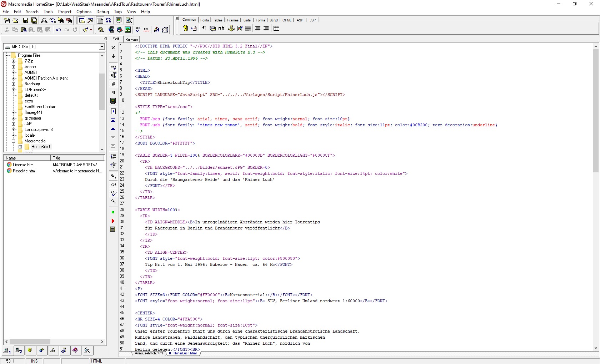Paste using the clipboard Paste icon
Viewport: 600px width, 364px height.
23,30
